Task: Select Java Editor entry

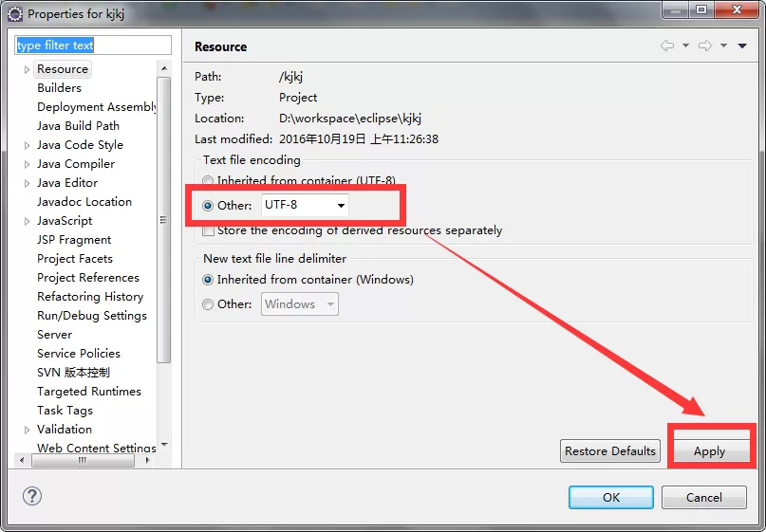Action: (67, 182)
